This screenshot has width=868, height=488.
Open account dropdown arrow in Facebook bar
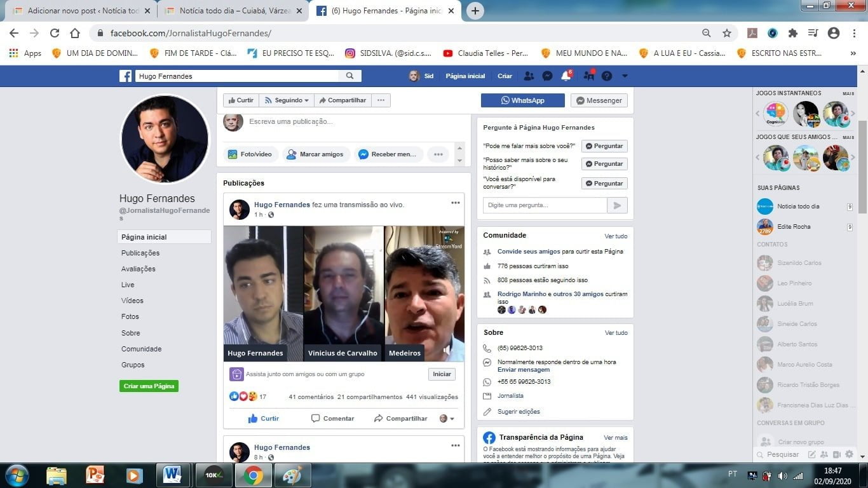click(x=625, y=76)
